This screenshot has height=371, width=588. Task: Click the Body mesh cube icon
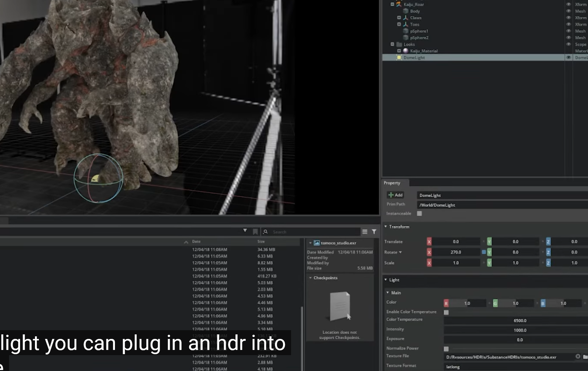[x=405, y=11]
